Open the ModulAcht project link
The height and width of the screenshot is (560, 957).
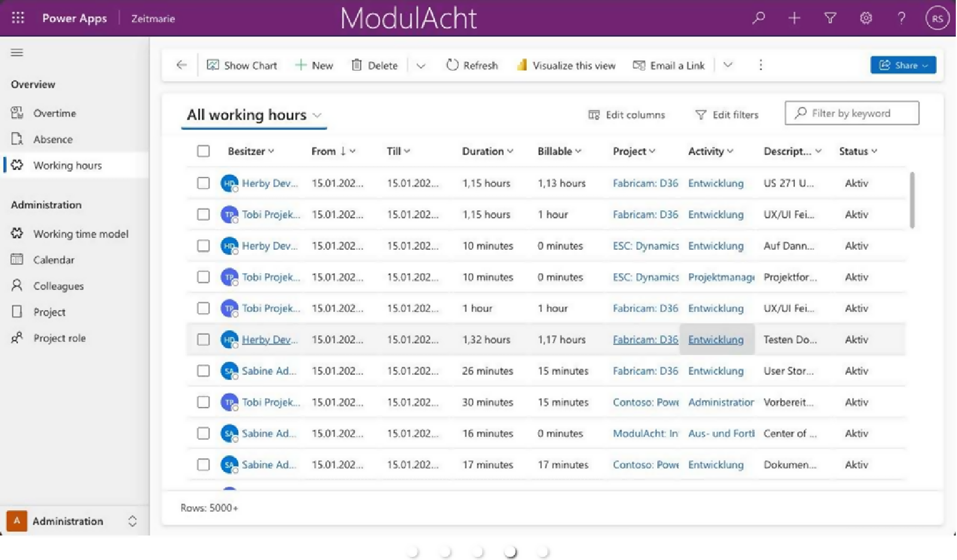click(x=645, y=433)
